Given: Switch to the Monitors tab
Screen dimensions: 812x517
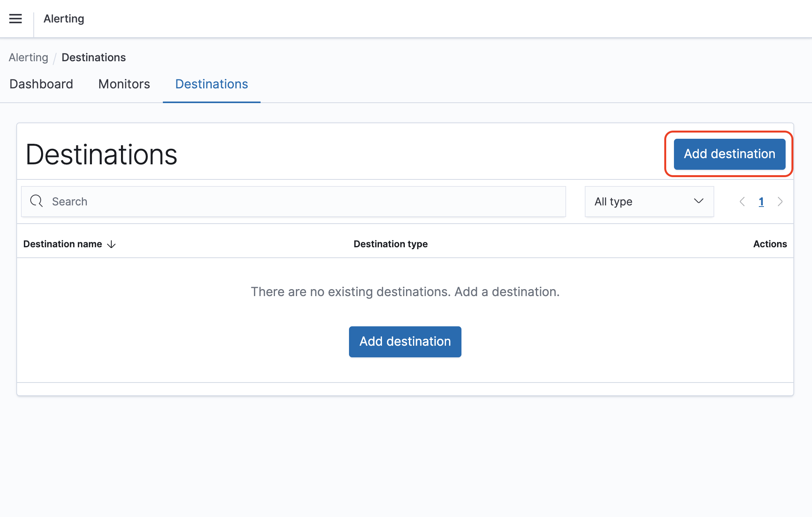Looking at the screenshot, I should [124, 84].
